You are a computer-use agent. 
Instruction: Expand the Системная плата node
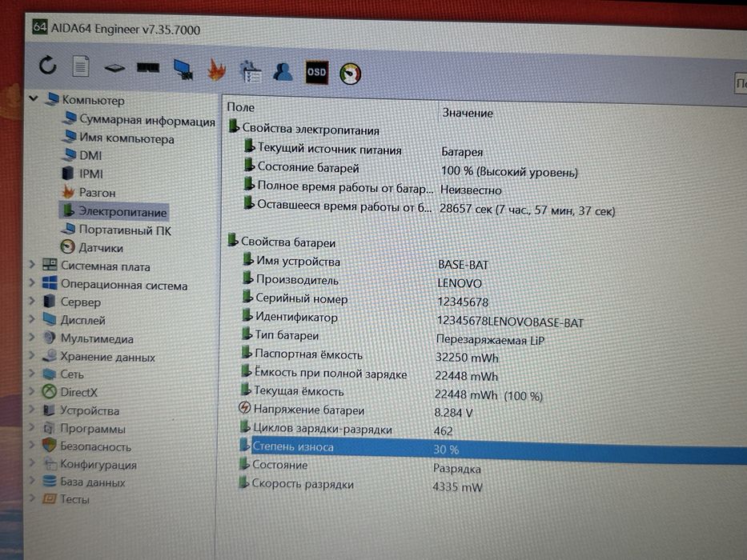click(32, 264)
